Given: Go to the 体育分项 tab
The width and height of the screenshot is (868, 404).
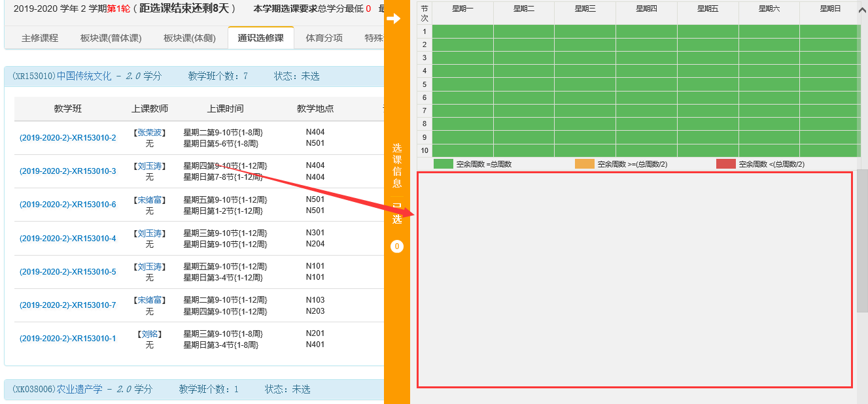Looking at the screenshot, I should 324,38.
